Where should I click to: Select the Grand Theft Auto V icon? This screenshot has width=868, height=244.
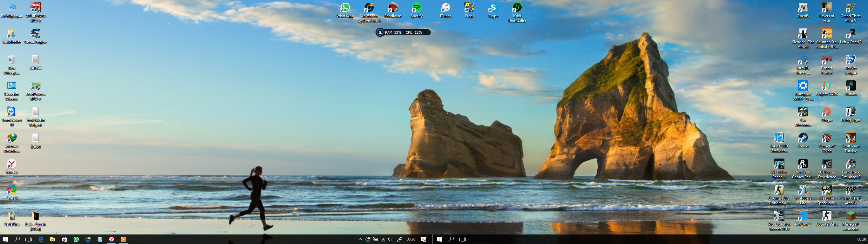(851, 12)
